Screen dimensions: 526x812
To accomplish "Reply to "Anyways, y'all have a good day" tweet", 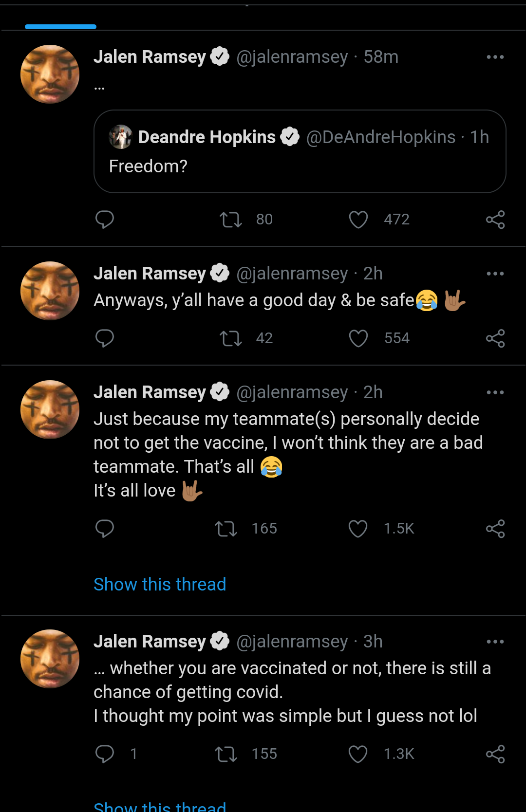I will [x=105, y=338].
